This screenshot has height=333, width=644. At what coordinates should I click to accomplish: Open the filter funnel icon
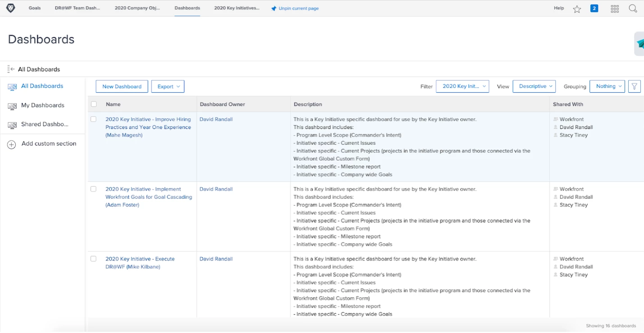point(634,86)
